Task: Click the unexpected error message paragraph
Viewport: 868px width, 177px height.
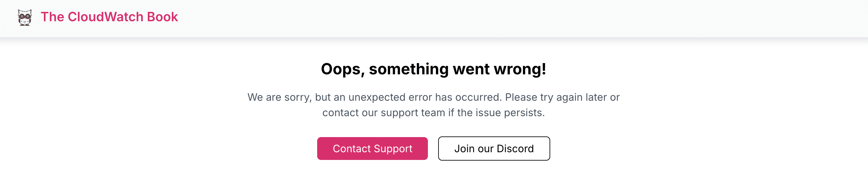Action: (x=433, y=105)
